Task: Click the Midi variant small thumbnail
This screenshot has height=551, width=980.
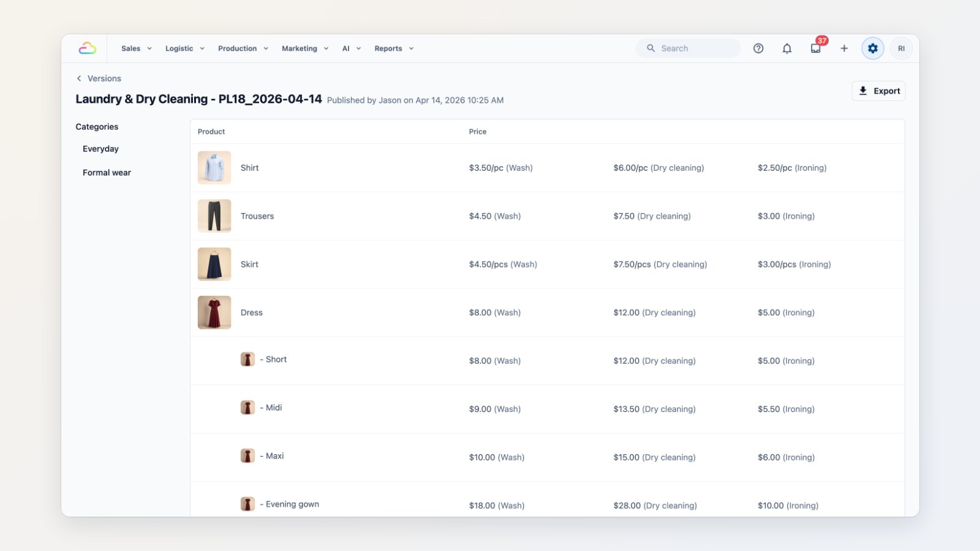Action: pyautogui.click(x=247, y=408)
